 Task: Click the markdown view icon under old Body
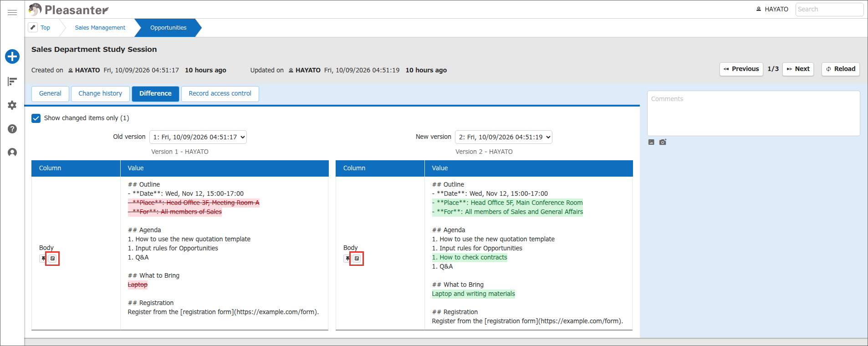[x=52, y=259]
